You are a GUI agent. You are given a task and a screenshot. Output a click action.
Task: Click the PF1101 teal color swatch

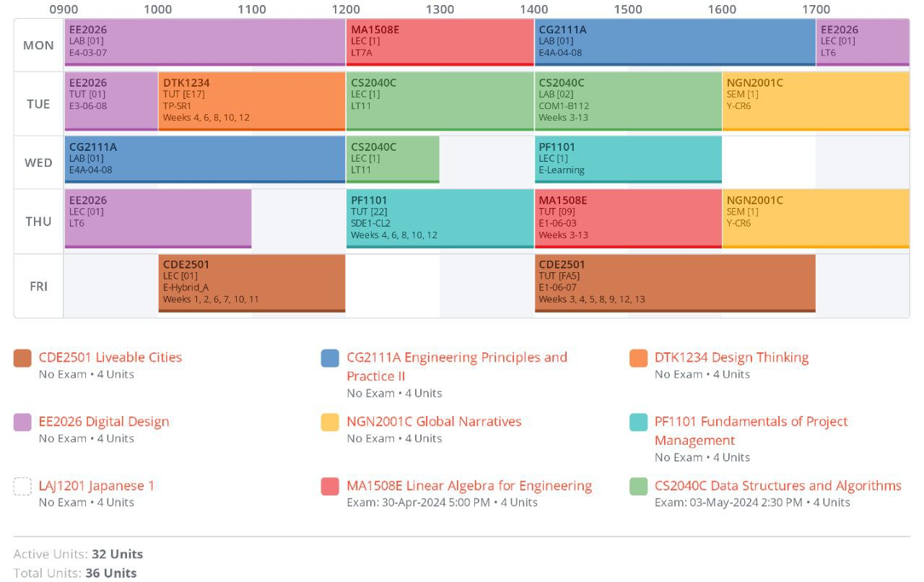(638, 422)
